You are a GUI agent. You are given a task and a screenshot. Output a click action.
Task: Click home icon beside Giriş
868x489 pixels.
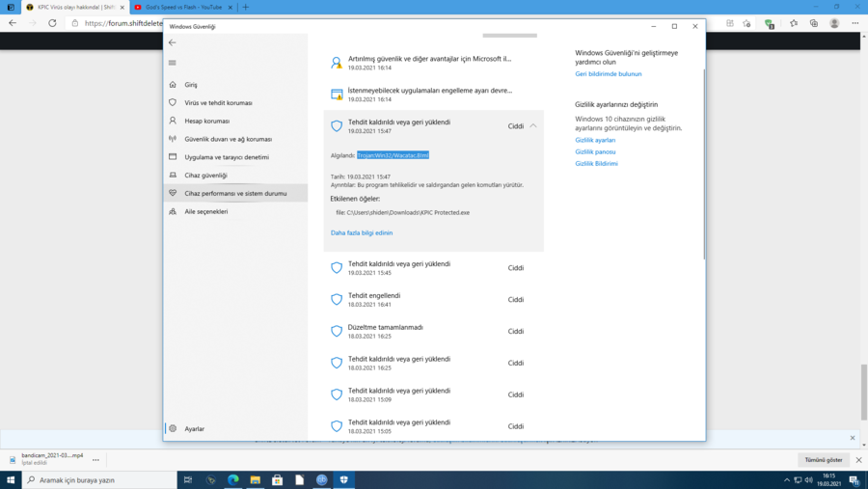point(173,85)
